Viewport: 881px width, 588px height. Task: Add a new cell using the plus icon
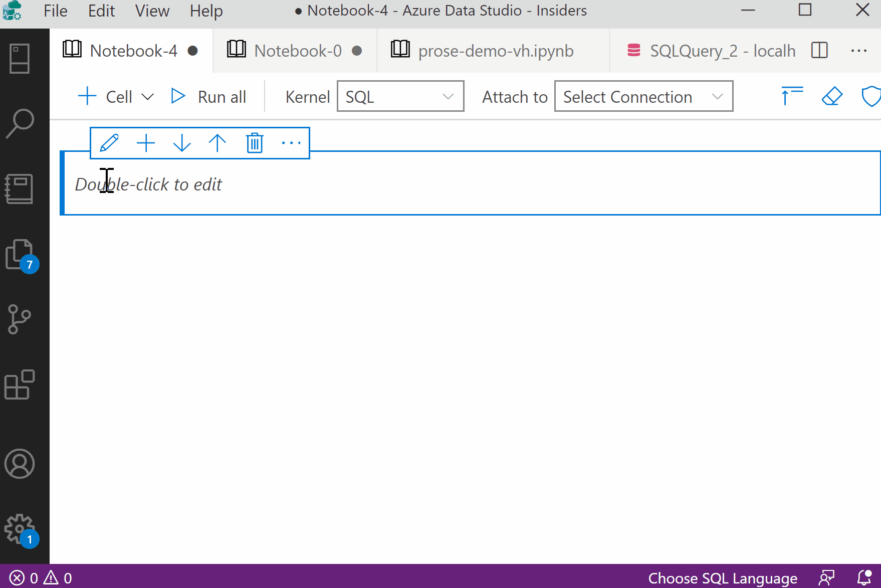[146, 143]
